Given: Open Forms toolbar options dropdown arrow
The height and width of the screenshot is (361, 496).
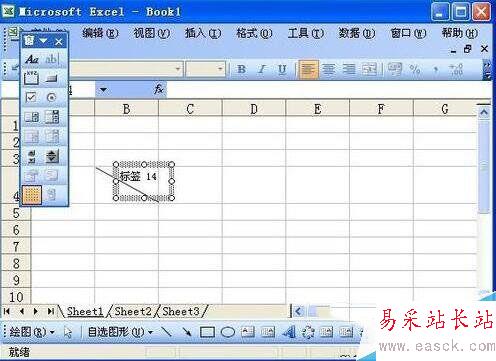Looking at the screenshot, I should tap(43, 41).
